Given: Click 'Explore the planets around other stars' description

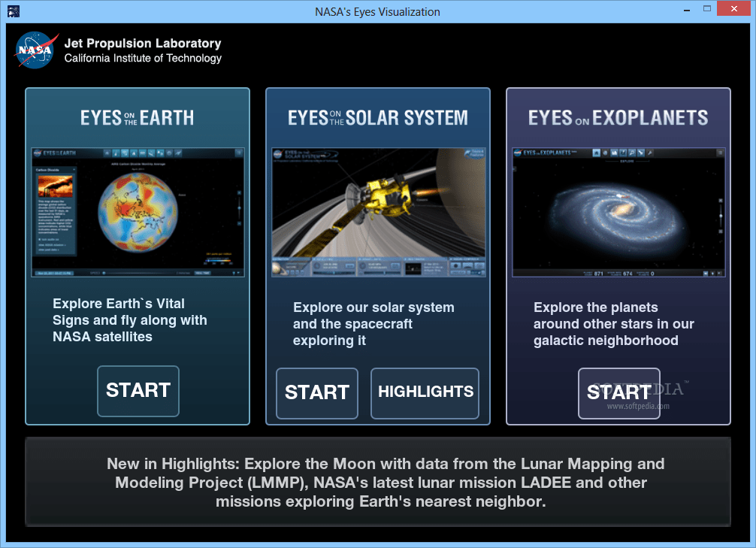Looking at the screenshot, I should pyautogui.click(x=614, y=324).
